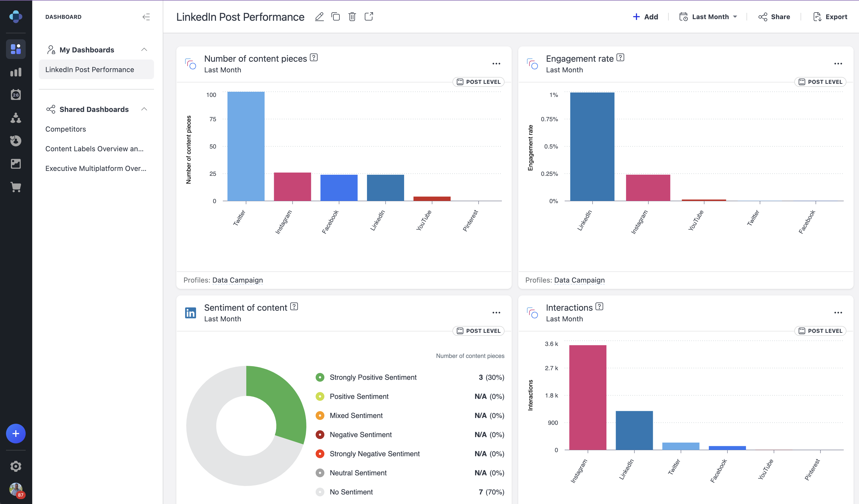Open options menu for Interactions widget
Image resolution: width=859 pixels, height=504 pixels.
click(x=838, y=313)
